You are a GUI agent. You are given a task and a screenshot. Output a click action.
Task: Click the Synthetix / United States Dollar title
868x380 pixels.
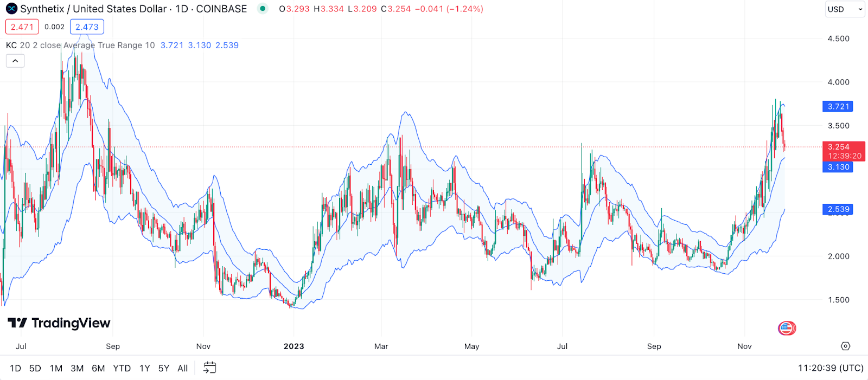click(x=93, y=9)
